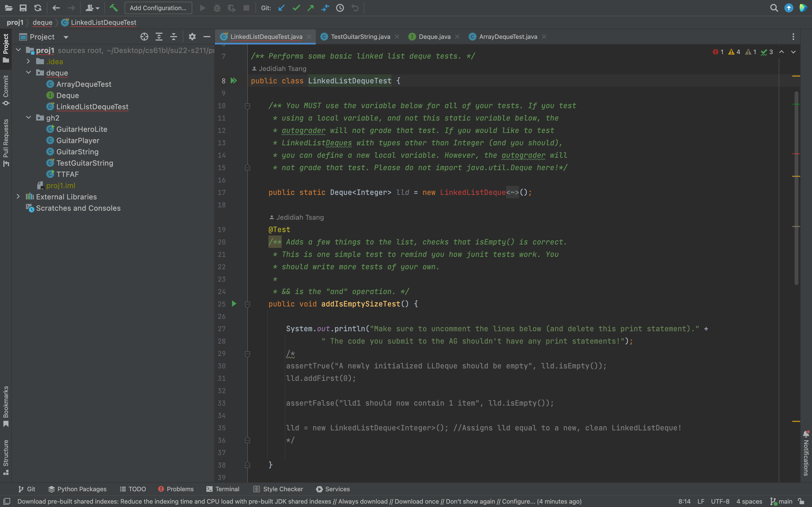
Task: Toggle read-only lock icon in status bar
Action: click(801, 501)
